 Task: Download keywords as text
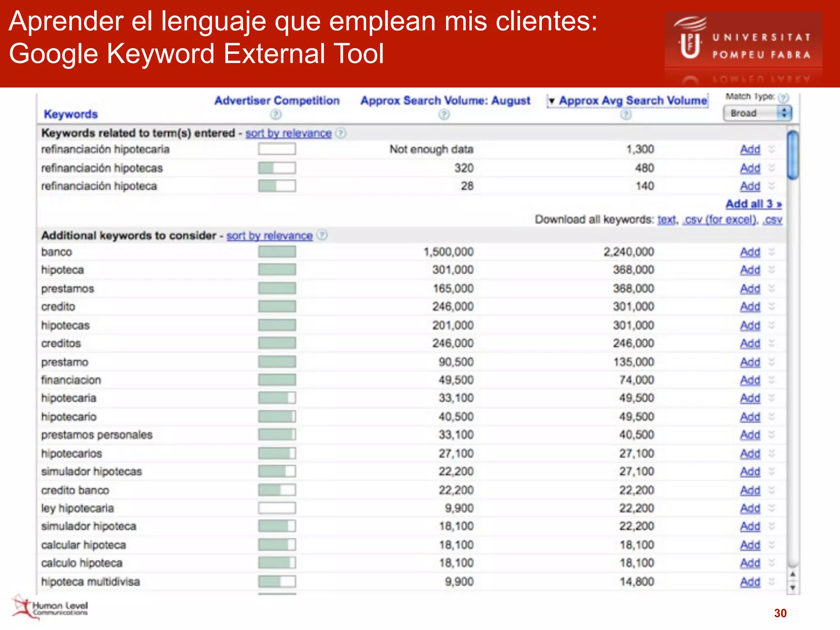667,220
